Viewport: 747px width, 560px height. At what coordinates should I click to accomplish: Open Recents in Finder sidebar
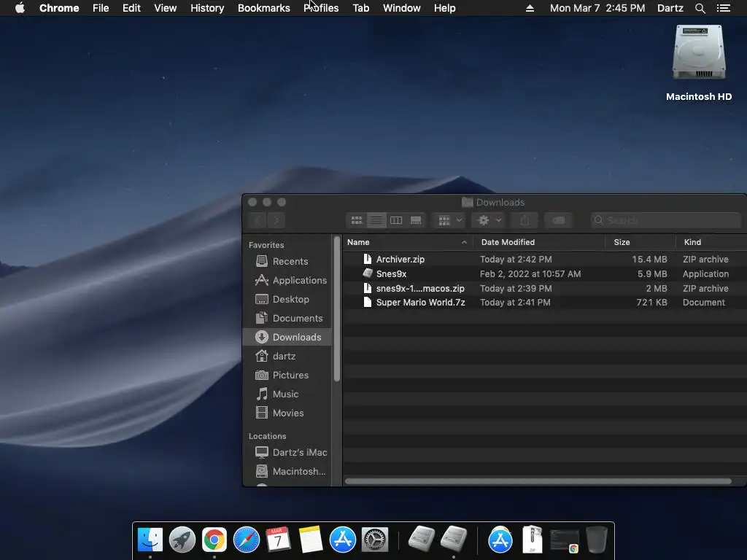pos(287,261)
